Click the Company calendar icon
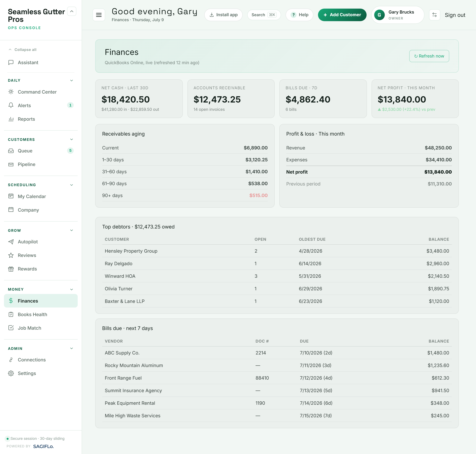This screenshot has width=476, height=454. (x=11, y=210)
